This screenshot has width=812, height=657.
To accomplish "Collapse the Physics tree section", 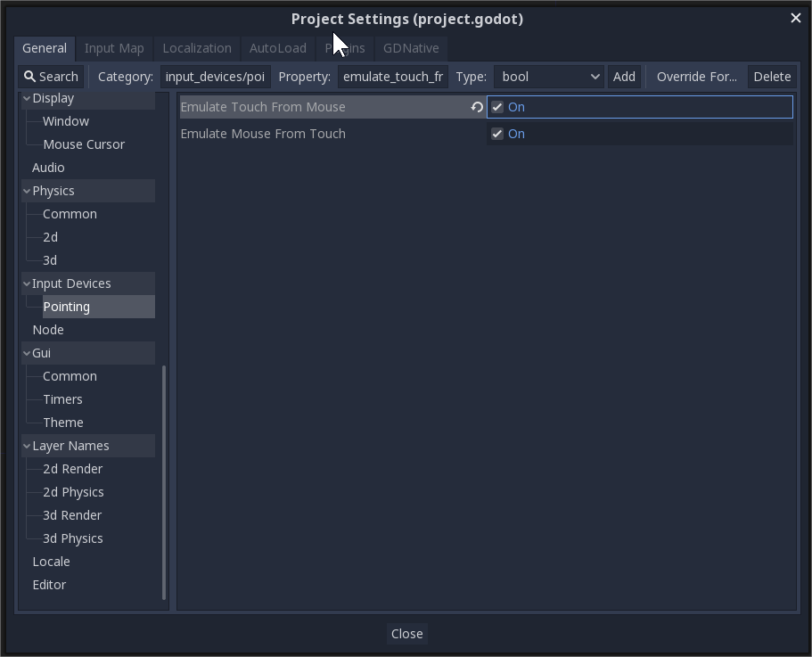I will pyautogui.click(x=27, y=191).
